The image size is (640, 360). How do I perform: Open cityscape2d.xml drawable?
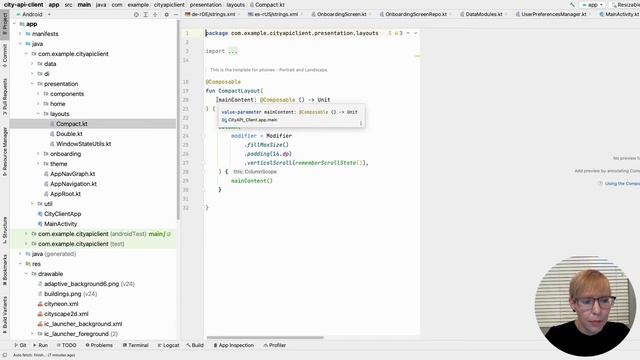pyautogui.click(x=66, y=314)
